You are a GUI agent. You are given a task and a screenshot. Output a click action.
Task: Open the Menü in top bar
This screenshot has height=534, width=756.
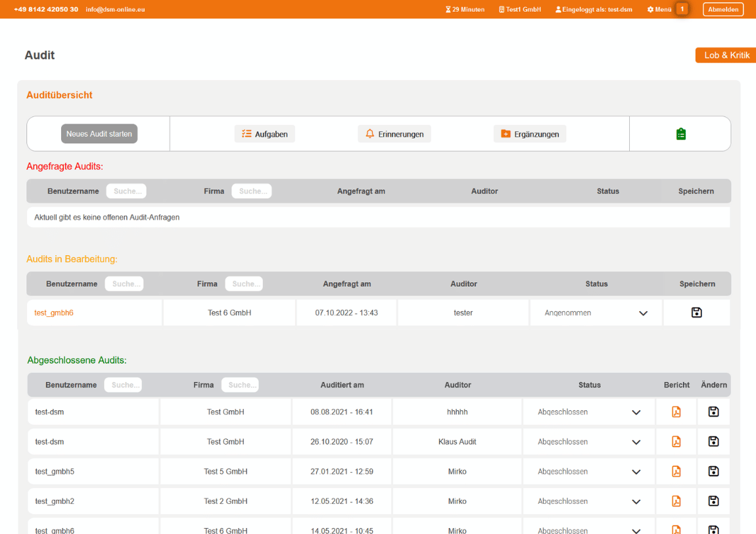(659, 9)
